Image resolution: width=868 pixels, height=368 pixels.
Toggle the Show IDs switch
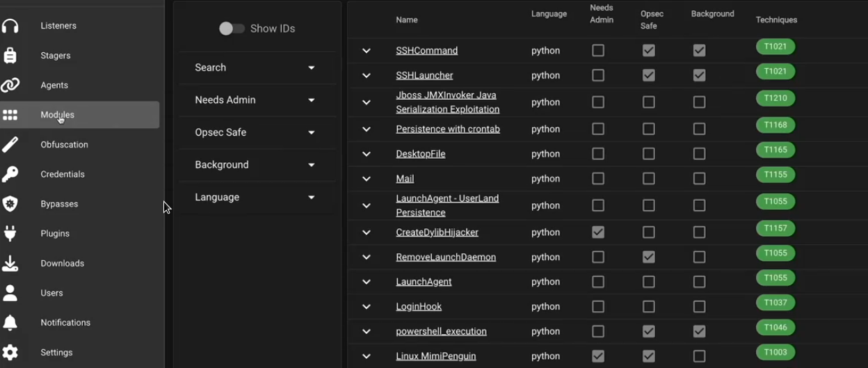232,29
